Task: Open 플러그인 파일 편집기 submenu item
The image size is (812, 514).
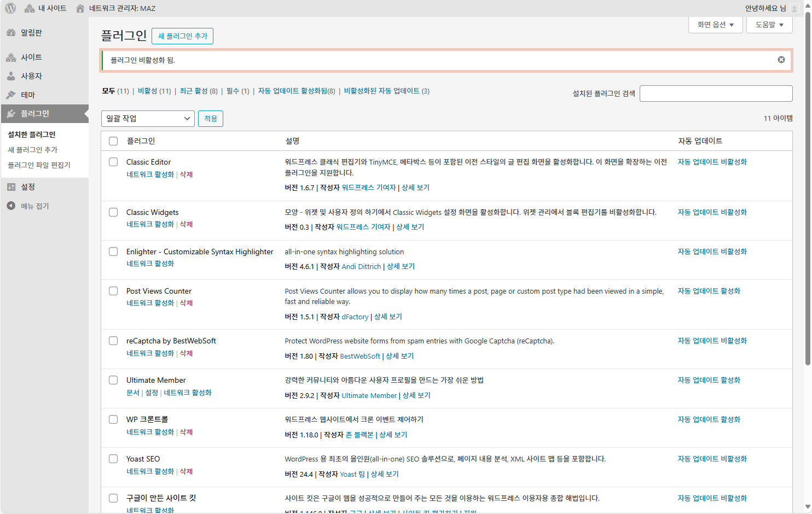Action: pos(39,165)
